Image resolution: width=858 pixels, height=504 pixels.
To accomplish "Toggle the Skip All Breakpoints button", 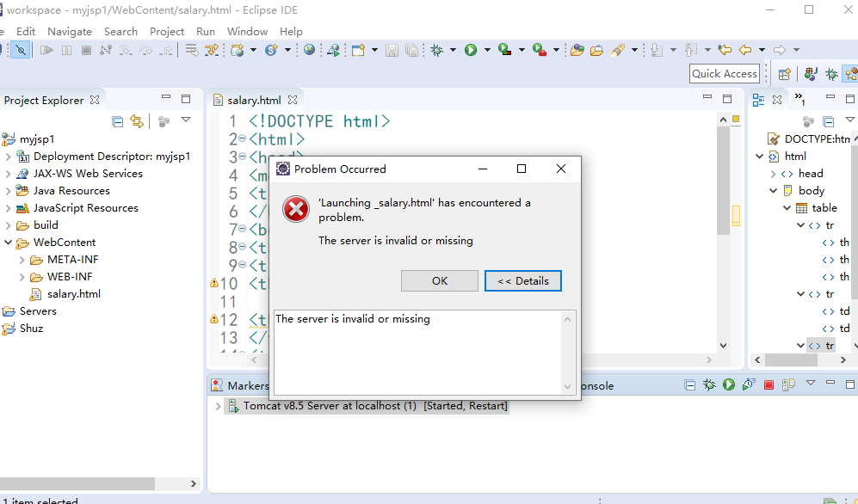I will click(21, 50).
